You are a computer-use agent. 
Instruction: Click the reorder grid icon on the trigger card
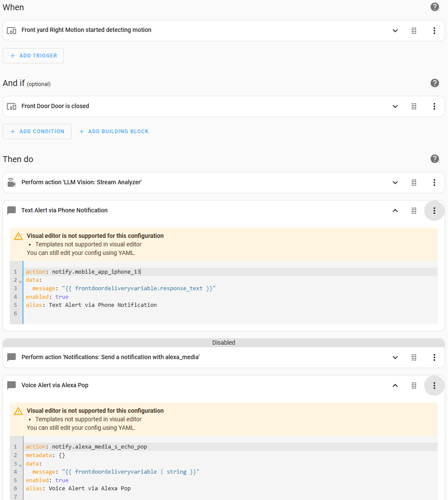coord(414,30)
